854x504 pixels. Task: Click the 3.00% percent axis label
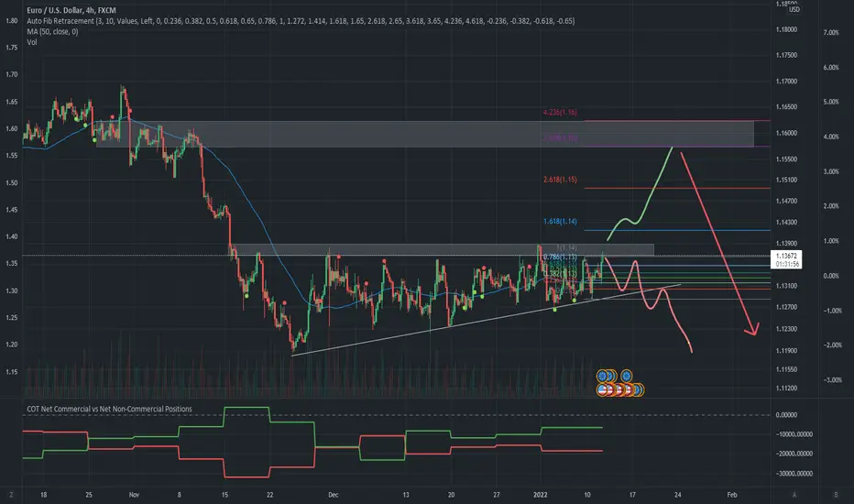pos(831,171)
